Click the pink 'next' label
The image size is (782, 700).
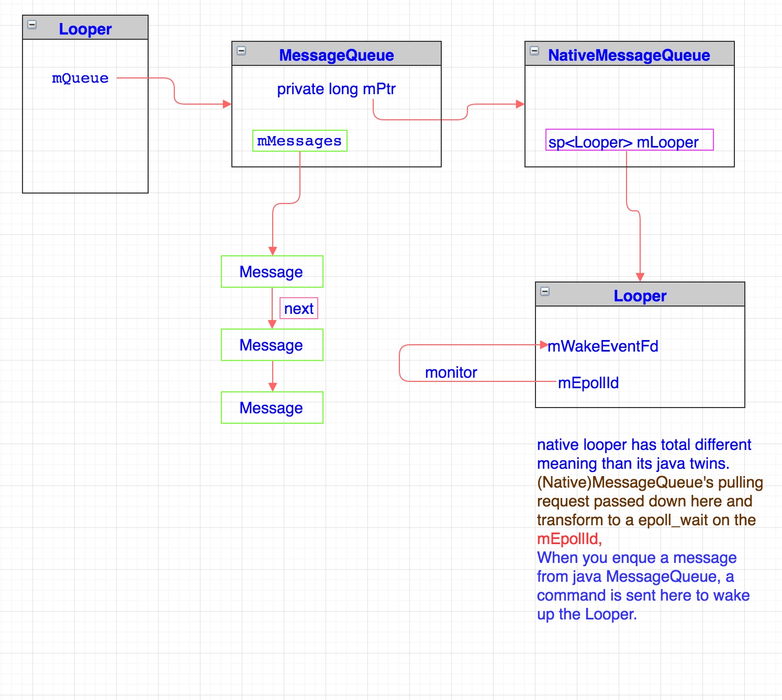coord(299,309)
